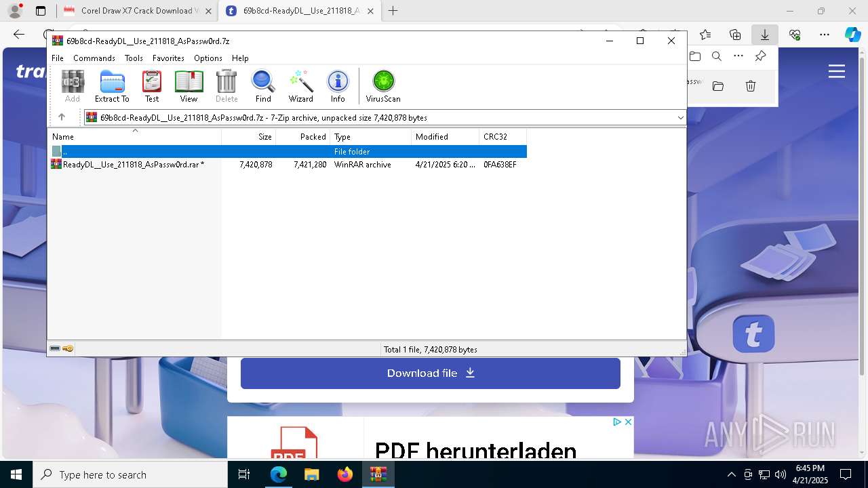868x488 pixels.
Task: Sort by Packed column header
Action: coord(302,137)
